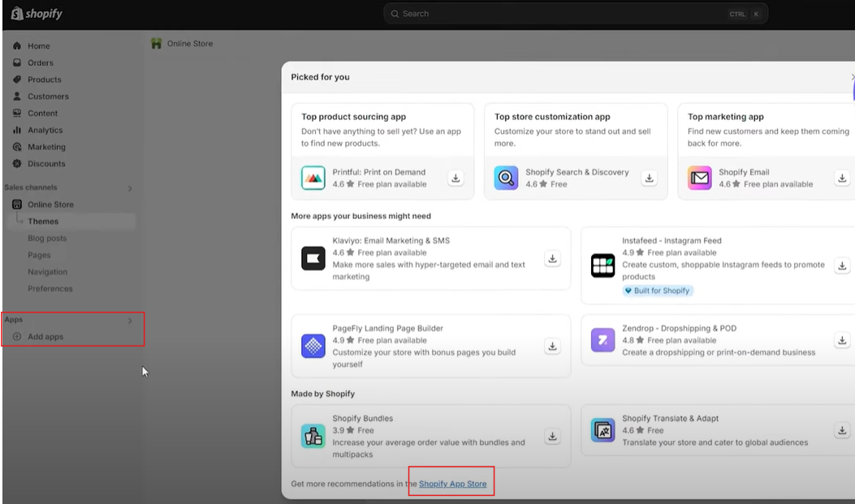This screenshot has height=504, width=855.
Task: Expand the Sales channels chevron
Action: pyautogui.click(x=130, y=188)
